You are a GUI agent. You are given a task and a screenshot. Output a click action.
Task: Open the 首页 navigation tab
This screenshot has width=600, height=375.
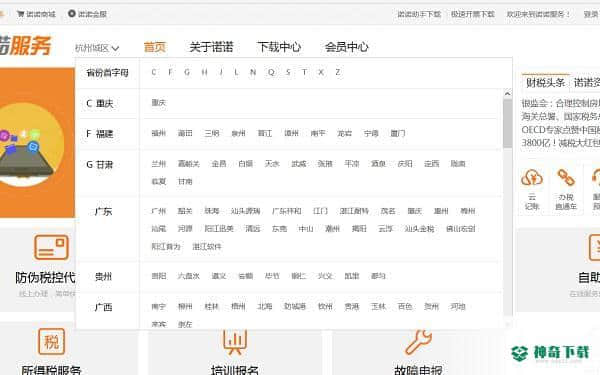tap(155, 47)
